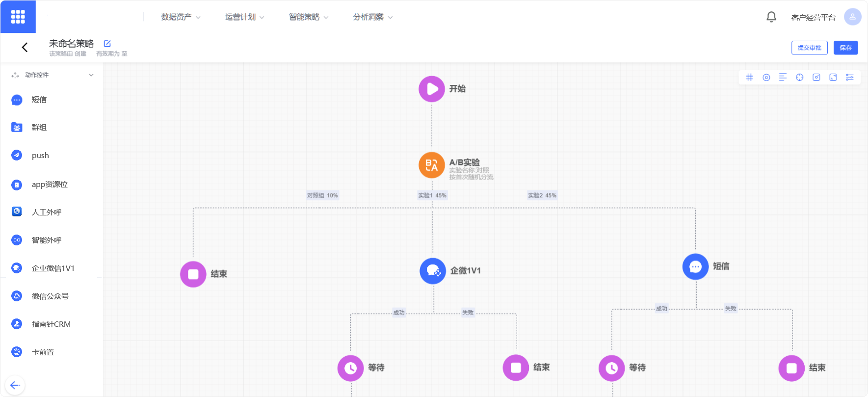Open the 智能策略 dropdown menu
Screen dimensions: 868x397
(x=308, y=17)
